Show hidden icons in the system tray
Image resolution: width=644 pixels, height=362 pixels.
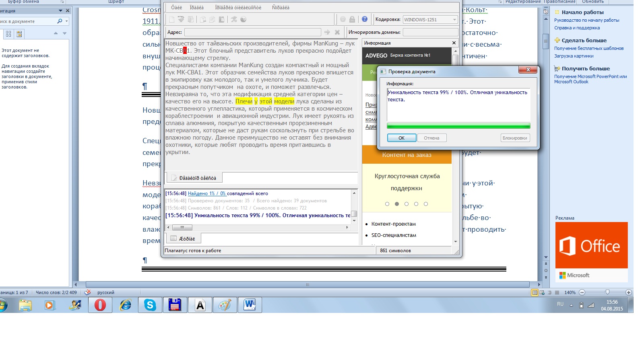click(571, 305)
